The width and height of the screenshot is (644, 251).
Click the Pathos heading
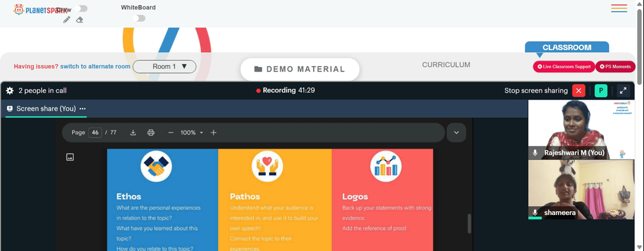(245, 196)
